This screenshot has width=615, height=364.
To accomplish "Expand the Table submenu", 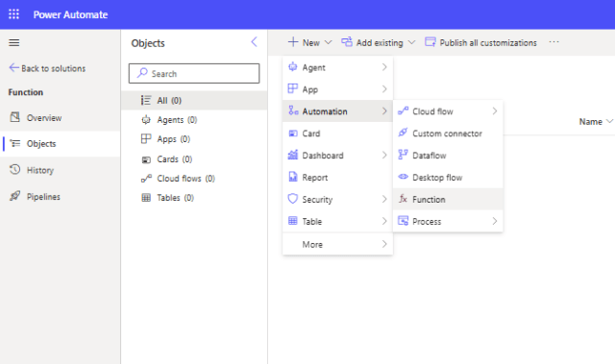I will point(337,221).
